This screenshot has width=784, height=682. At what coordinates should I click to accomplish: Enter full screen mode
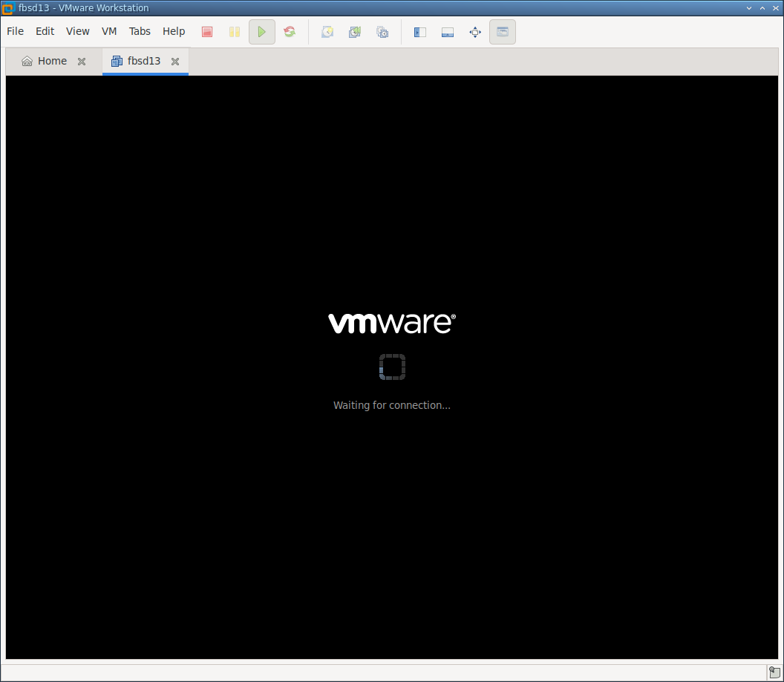475,32
